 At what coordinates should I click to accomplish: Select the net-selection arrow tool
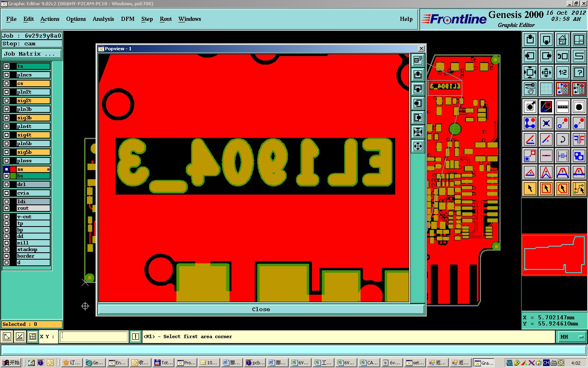pos(579,188)
